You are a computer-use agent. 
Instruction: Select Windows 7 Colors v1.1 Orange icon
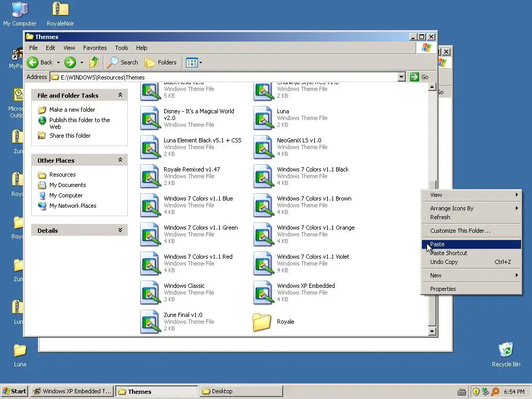tap(263, 235)
